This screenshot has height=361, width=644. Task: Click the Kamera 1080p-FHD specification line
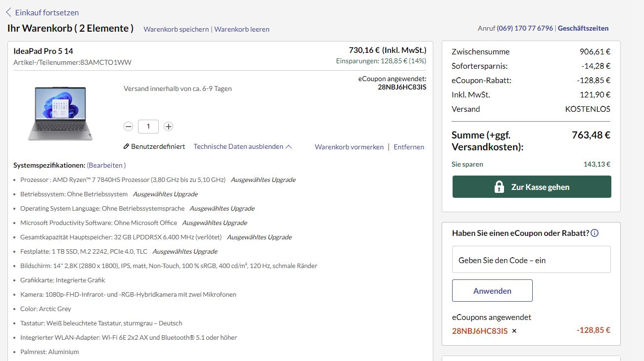tap(128, 294)
